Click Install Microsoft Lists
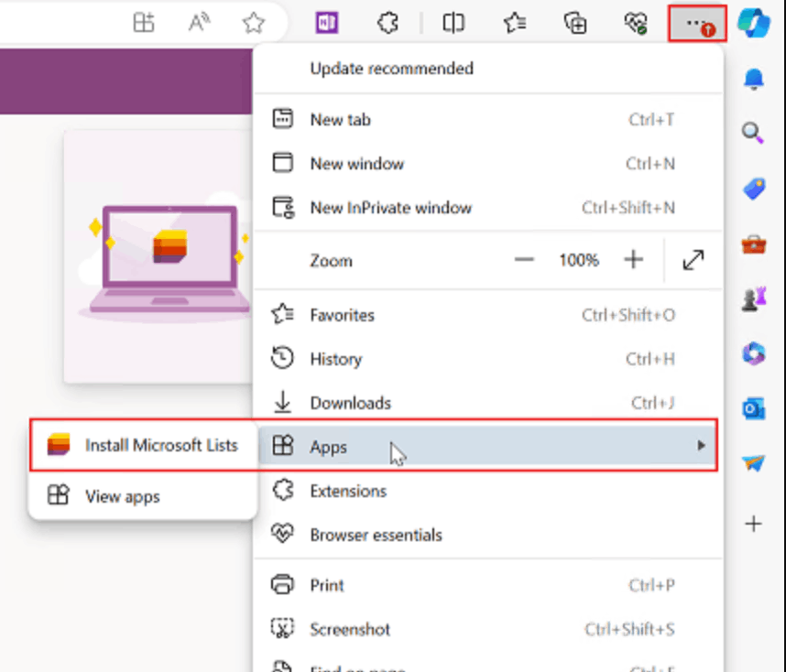Viewport: 786px width, 672px height. [x=143, y=445]
